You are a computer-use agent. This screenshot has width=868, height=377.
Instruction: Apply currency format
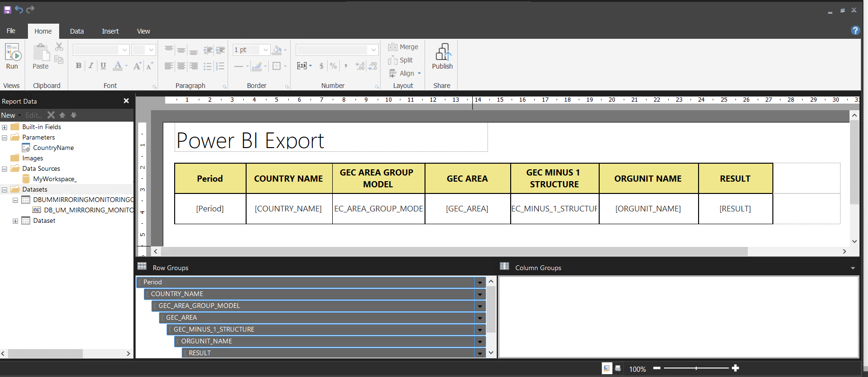click(x=321, y=66)
